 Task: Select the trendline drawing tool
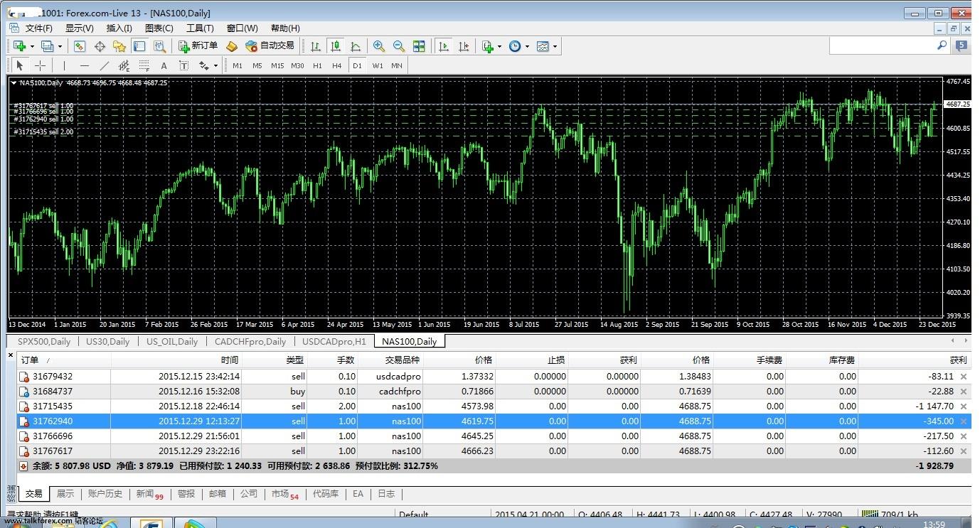[x=105, y=65]
